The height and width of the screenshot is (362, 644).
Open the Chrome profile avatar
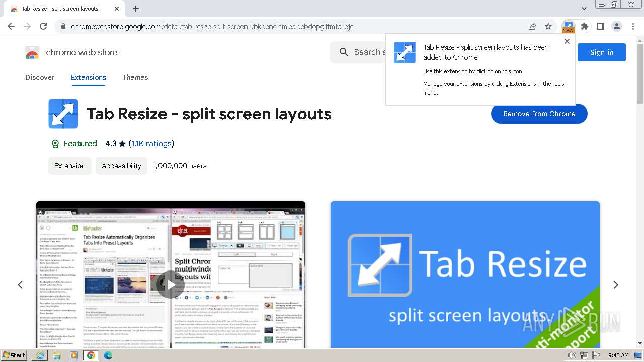tap(617, 26)
